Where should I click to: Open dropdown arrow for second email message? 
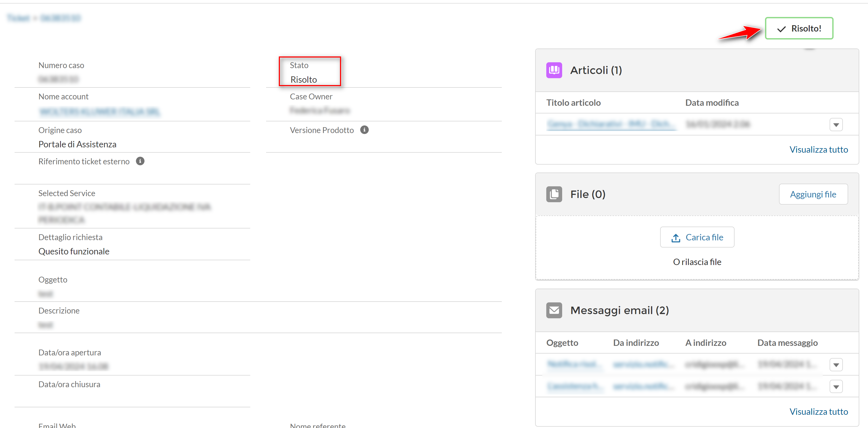tap(836, 387)
